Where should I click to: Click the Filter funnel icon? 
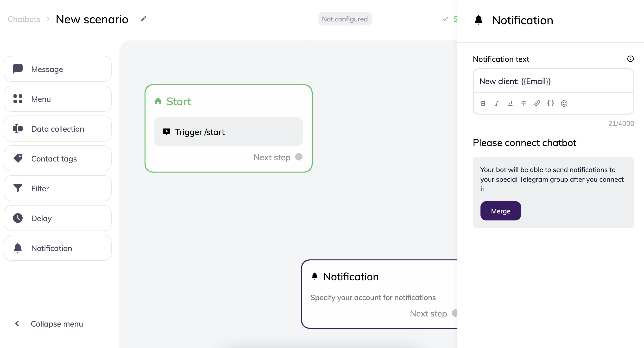tap(18, 188)
